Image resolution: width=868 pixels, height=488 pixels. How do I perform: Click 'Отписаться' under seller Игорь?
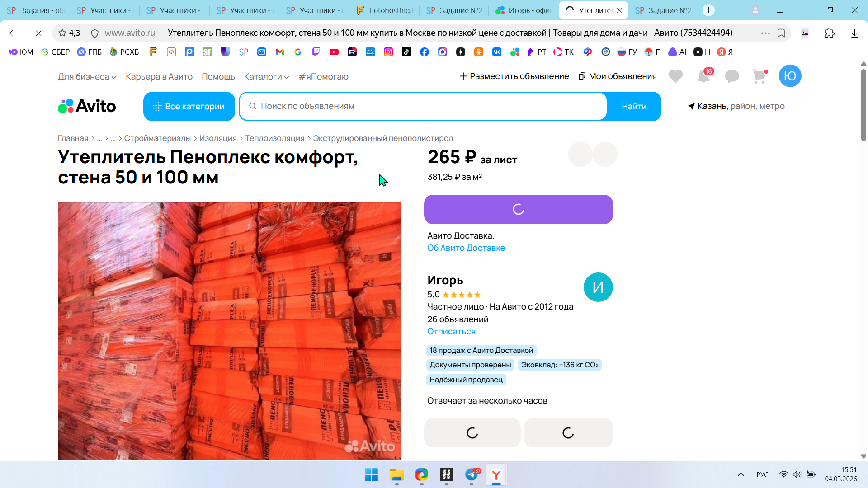pyautogui.click(x=451, y=332)
